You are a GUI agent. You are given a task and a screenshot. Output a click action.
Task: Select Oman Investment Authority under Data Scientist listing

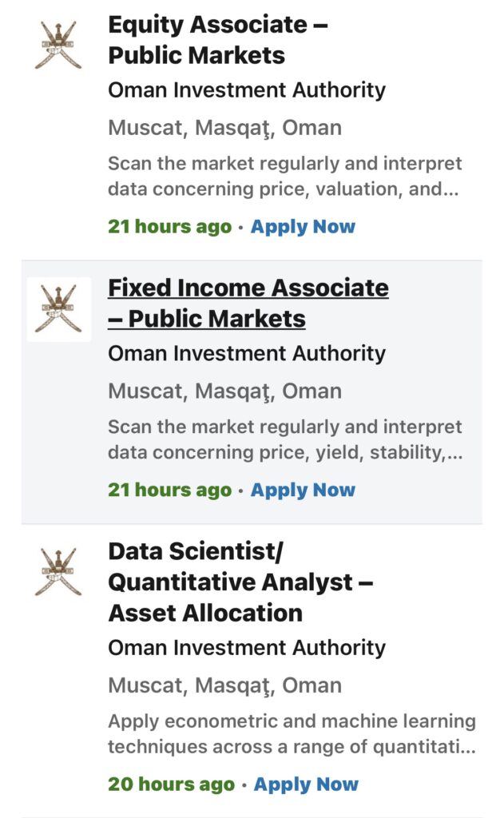click(247, 648)
